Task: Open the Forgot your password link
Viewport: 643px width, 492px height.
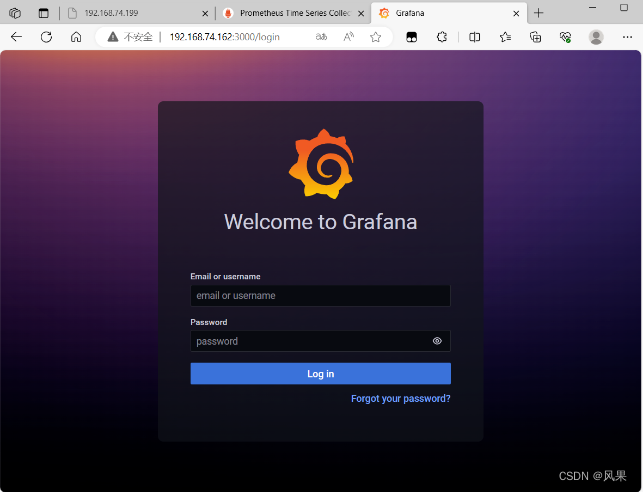Action: 401,399
